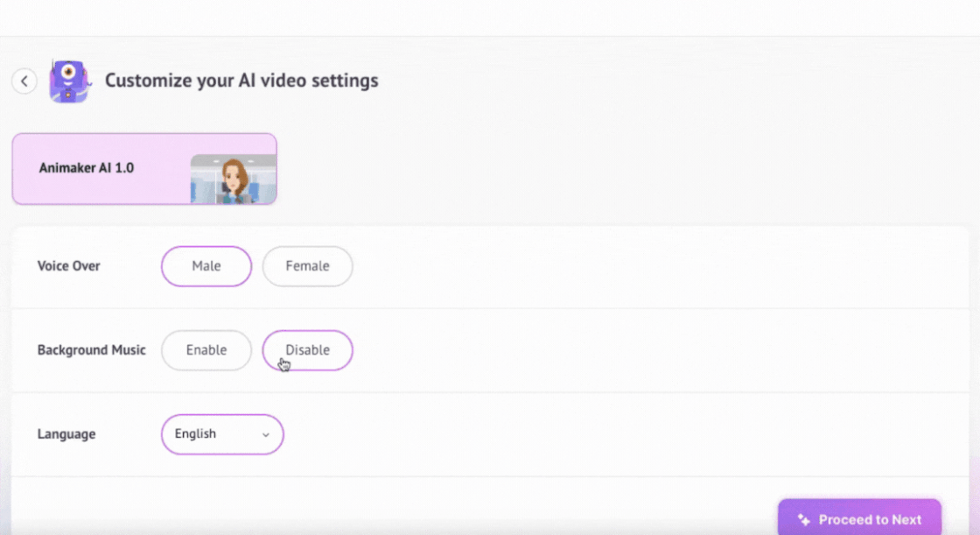The height and width of the screenshot is (535, 980).
Task: Click the purple robot mascot icon
Action: [x=68, y=81]
